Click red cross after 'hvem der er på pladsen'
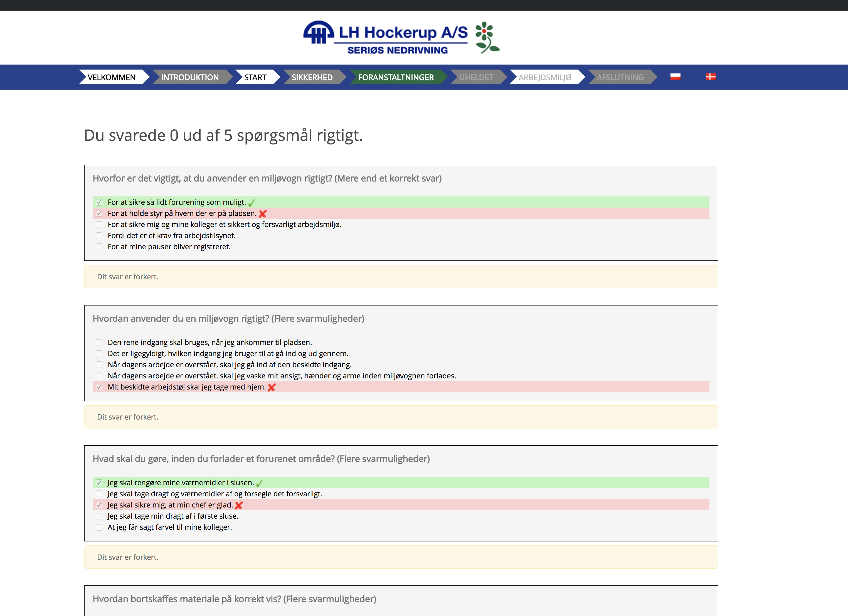 click(x=263, y=214)
